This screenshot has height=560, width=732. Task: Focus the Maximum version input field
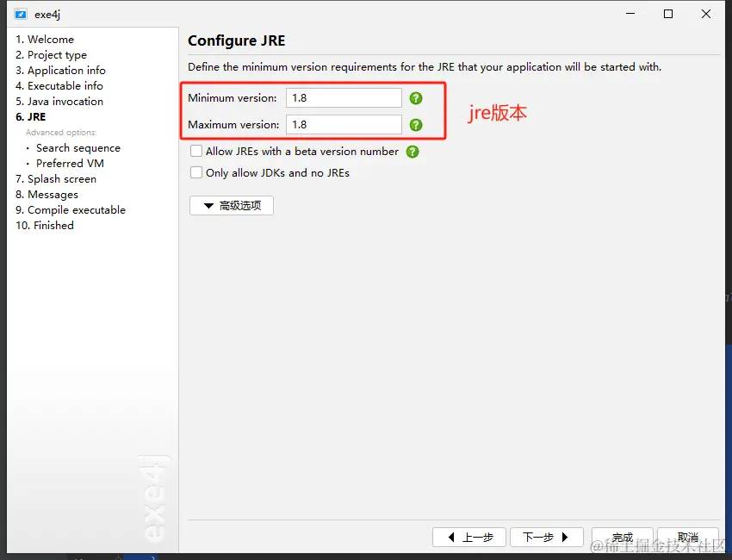(344, 125)
